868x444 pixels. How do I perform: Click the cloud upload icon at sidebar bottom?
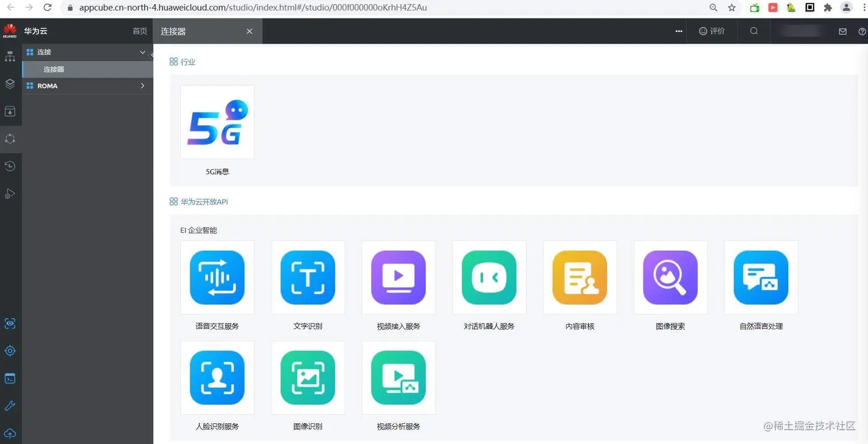[x=10, y=433]
